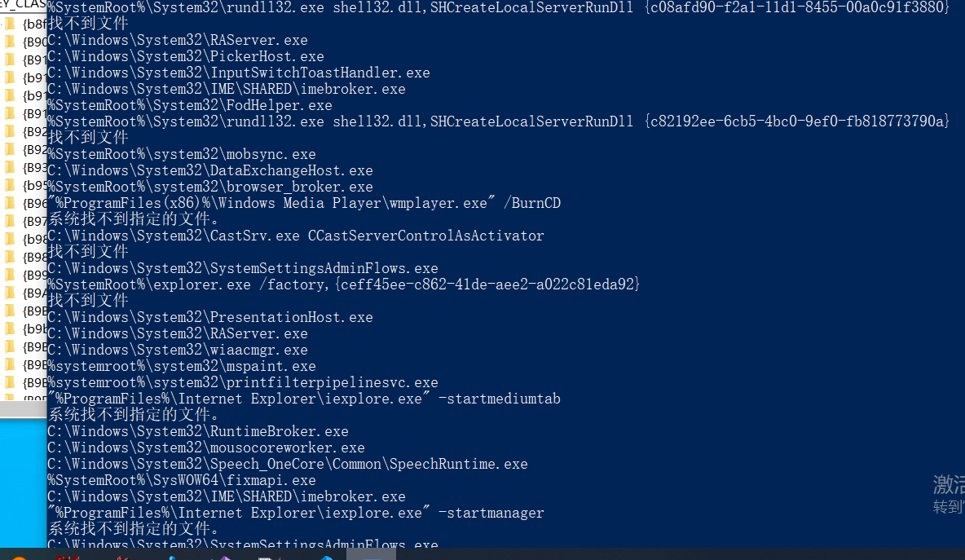Click the wmplayer.exe /BurnCD line

pos(304,203)
